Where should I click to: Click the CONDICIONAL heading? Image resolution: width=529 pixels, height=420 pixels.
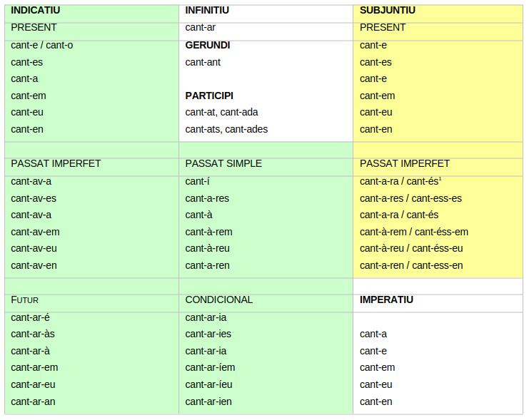click(x=219, y=299)
